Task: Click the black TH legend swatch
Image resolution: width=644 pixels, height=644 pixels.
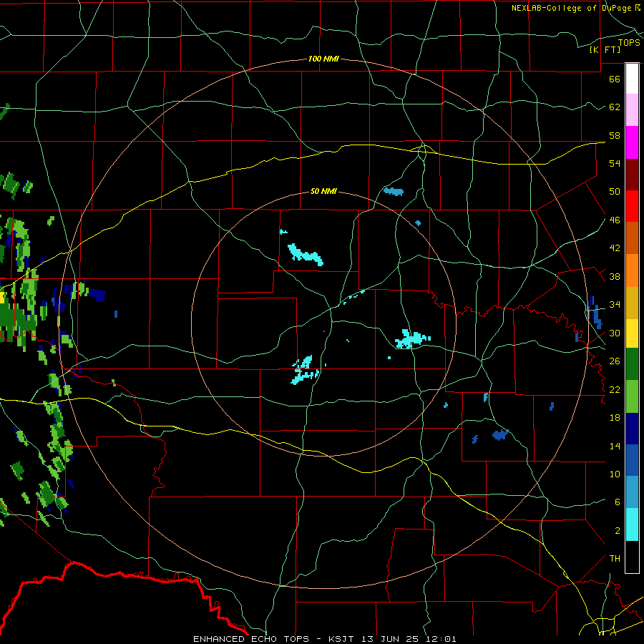Action: coord(632,557)
